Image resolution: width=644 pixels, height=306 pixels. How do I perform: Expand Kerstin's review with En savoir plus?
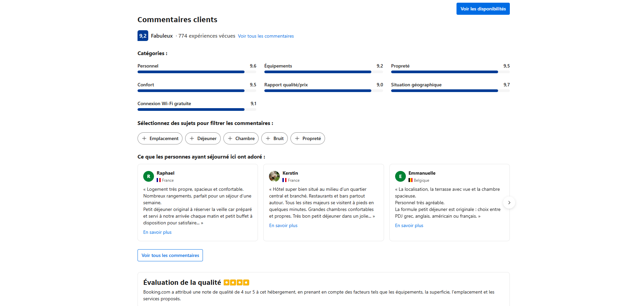pyautogui.click(x=283, y=225)
